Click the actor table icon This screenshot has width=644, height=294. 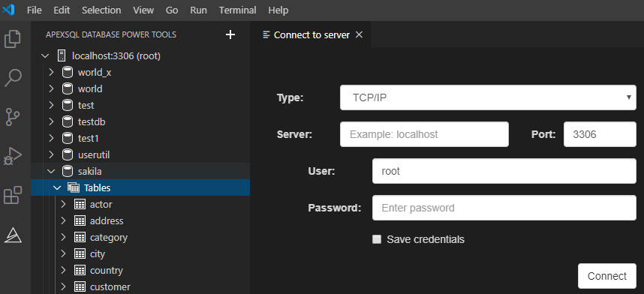coord(80,205)
